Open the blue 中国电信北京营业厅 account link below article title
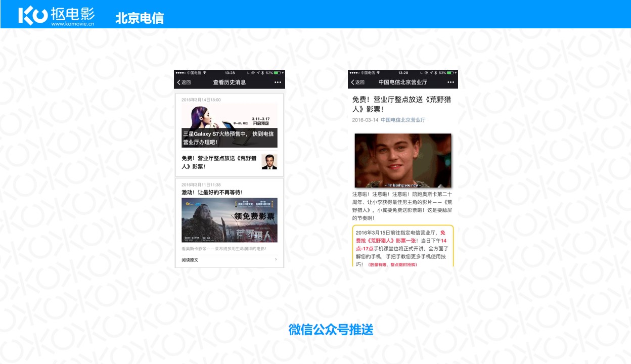The image size is (631, 364). click(403, 120)
